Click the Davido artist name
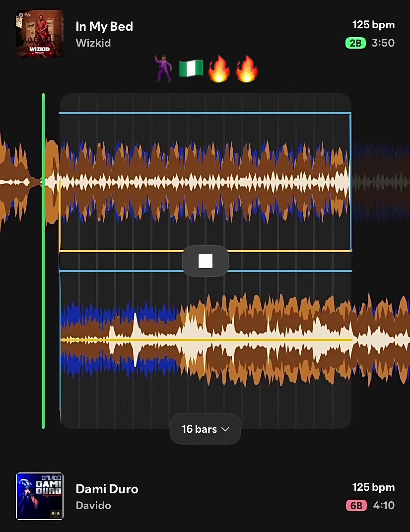This screenshot has height=532, width=410. pos(93,506)
